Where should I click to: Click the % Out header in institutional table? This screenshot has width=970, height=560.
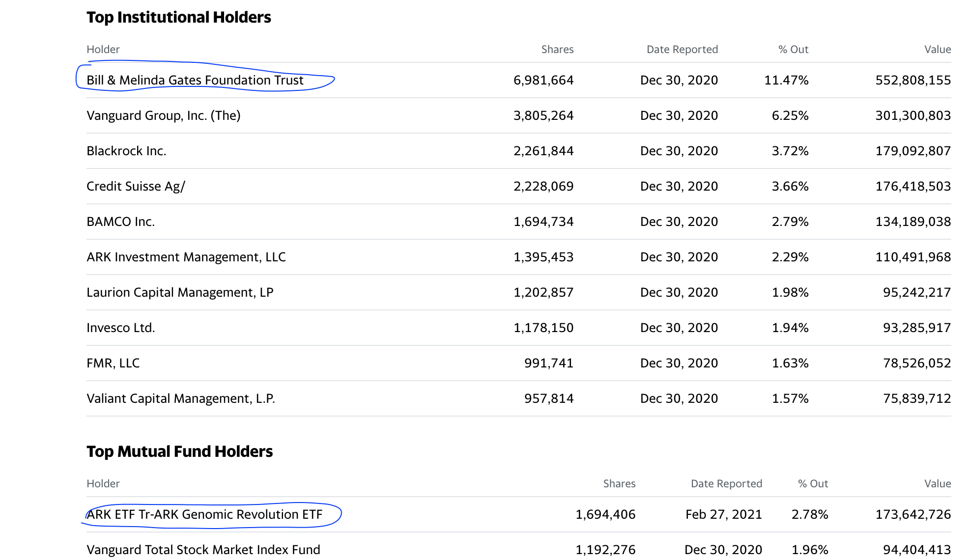pos(793,50)
